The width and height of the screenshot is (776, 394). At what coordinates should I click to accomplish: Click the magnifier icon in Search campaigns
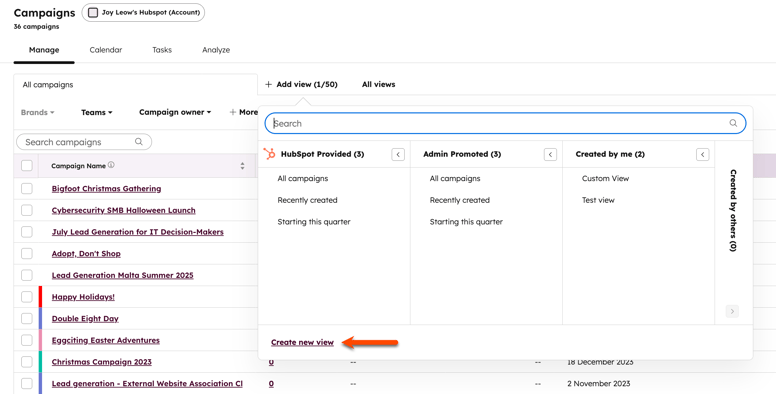pos(139,142)
